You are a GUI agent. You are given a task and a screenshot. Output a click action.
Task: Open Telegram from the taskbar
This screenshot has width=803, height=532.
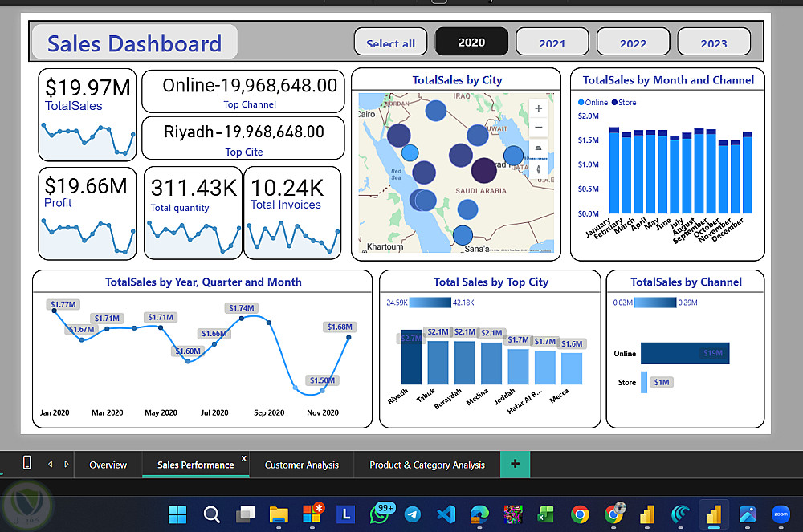[412, 514]
